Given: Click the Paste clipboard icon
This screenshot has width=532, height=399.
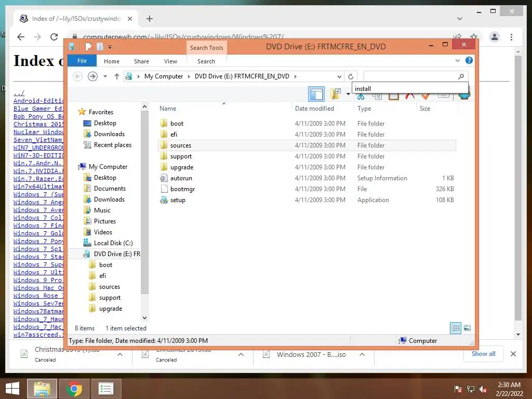Looking at the screenshot, I should tap(394, 96).
